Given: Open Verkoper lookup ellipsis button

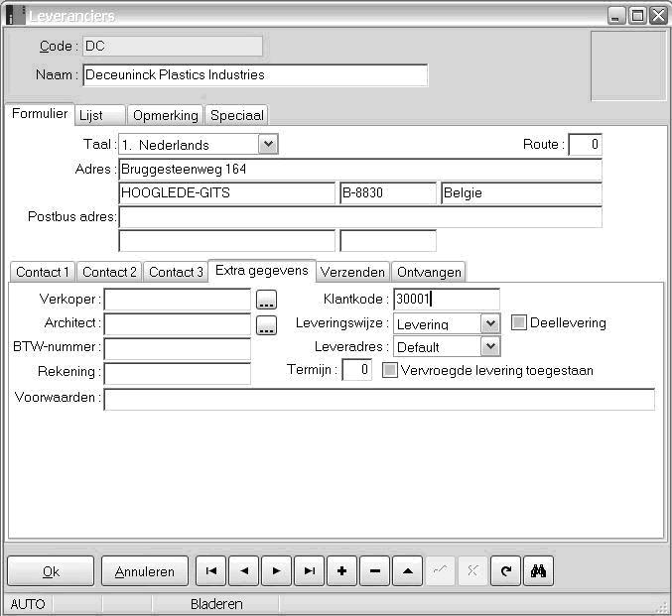Looking at the screenshot, I should 266,300.
